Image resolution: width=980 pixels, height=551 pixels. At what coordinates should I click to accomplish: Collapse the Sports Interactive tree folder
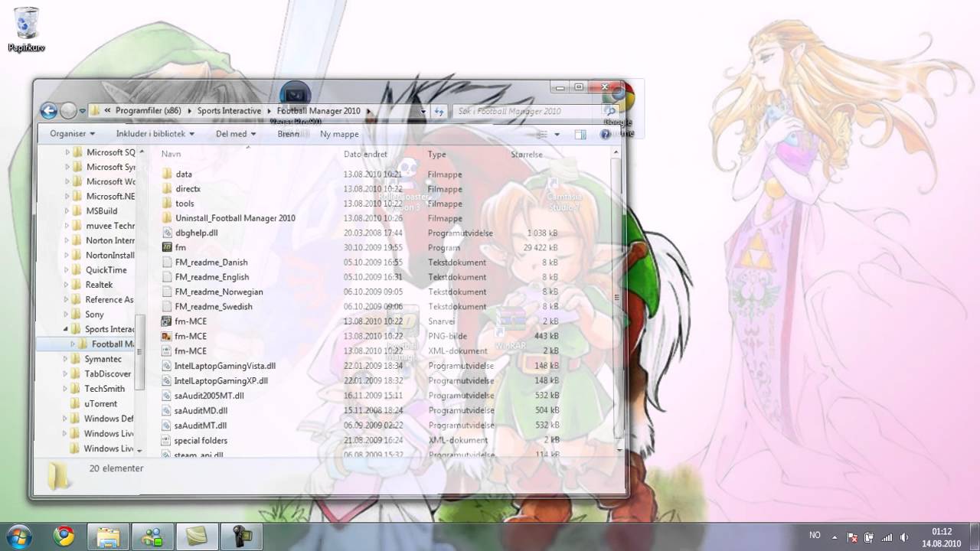pyautogui.click(x=67, y=329)
